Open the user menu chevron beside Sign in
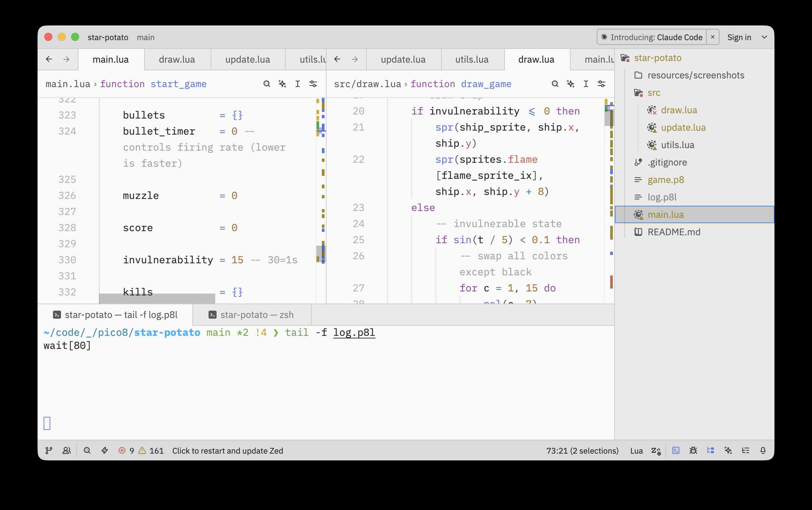812x510 pixels. [764, 37]
